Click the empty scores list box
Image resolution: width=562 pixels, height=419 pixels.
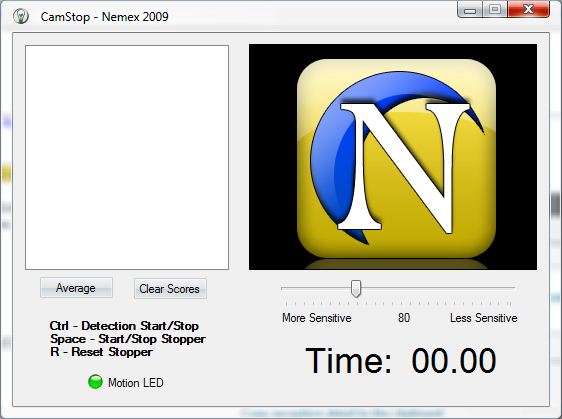tap(127, 157)
